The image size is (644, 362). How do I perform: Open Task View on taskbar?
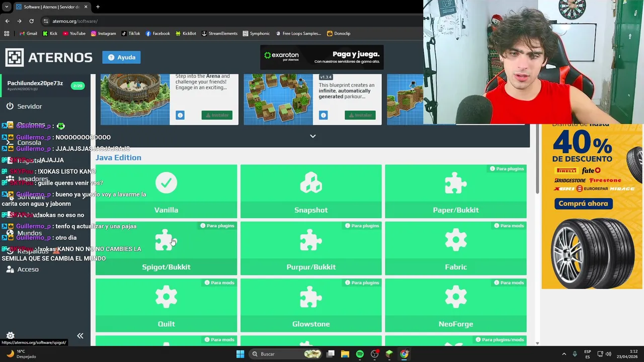(331, 354)
